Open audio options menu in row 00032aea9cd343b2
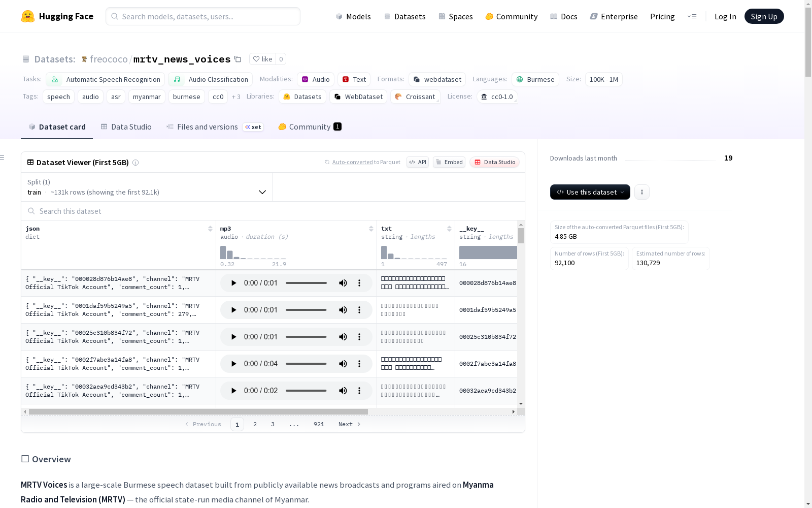 pyautogui.click(x=359, y=391)
